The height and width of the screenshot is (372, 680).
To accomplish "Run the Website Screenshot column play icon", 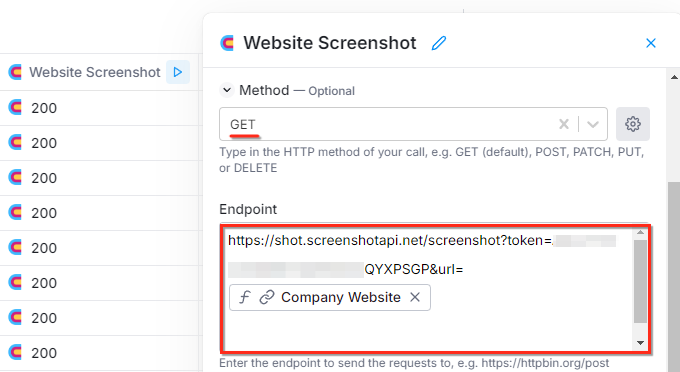I will 178,72.
